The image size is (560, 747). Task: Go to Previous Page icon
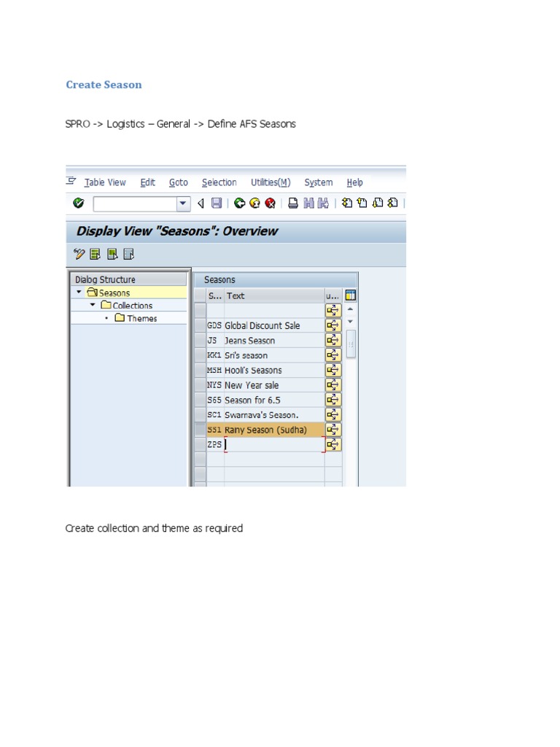pyautogui.click(x=362, y=204)
